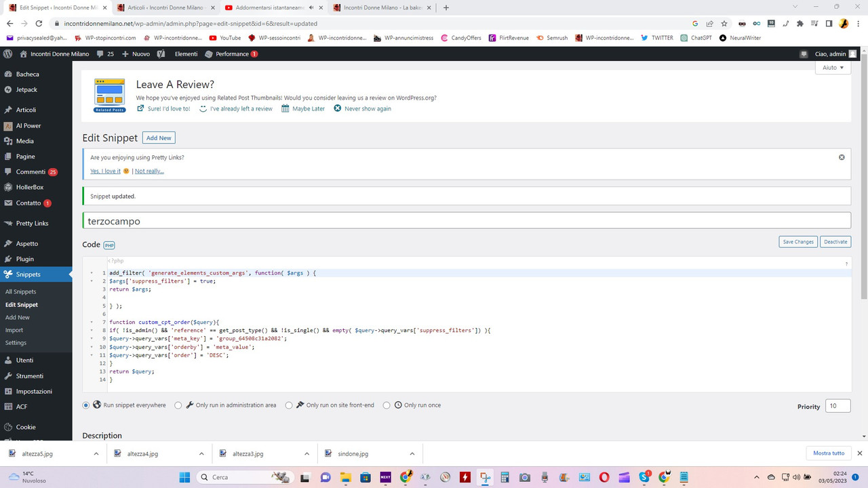Screen dimensions: 868x488
Task: Expand the Aiuto help dropdown
Action: coord(833,68)
